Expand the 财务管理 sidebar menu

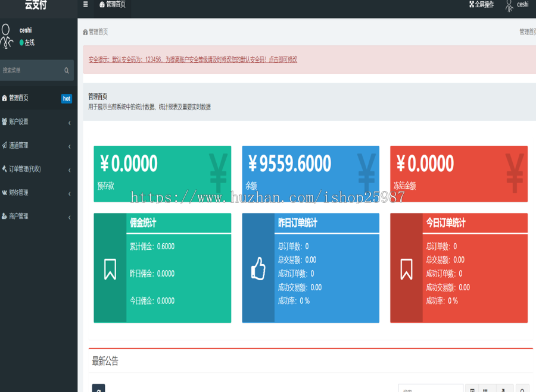pos(36,193)
